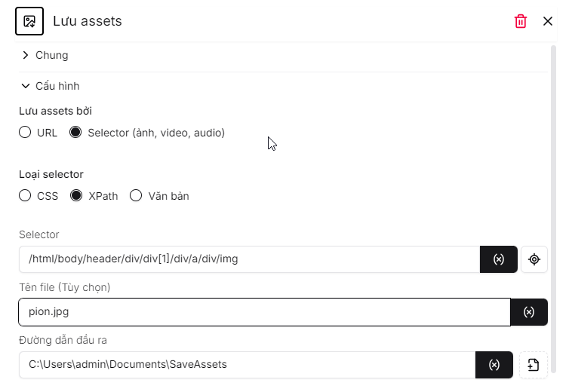569x392 pixels.
Task: Select Selector (ảnh, video, audio) radio option
Action: [x=75, y=133]
